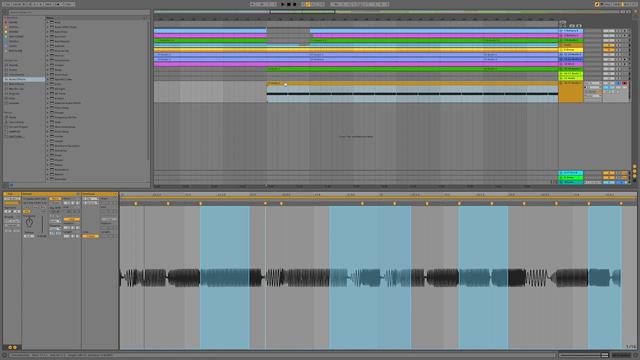Select the Compressor device in browser list
This screenshot has height=360, width=640.
tap(61, 60)
